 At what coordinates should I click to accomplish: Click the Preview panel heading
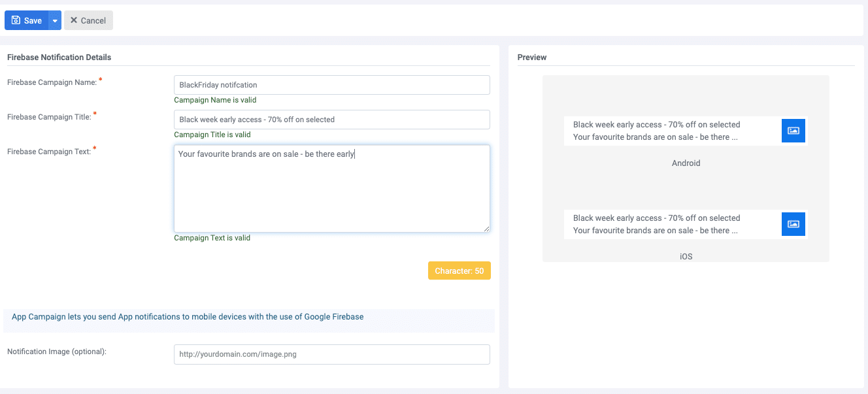(x=532, y=57)
